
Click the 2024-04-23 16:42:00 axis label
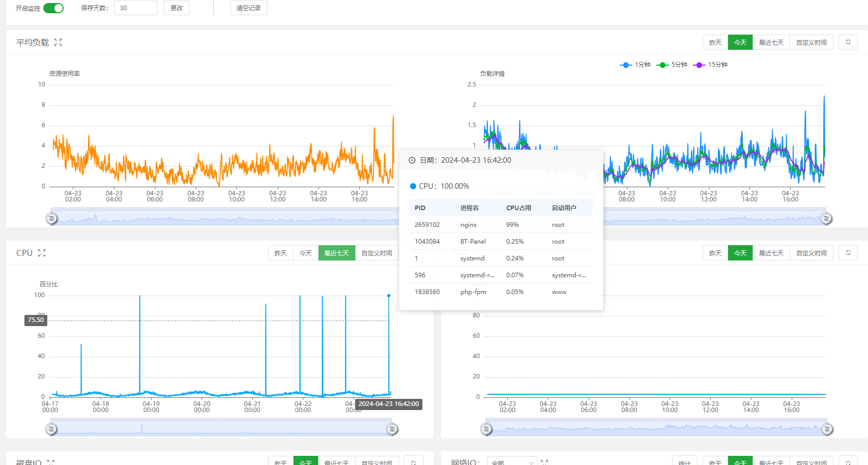pyautogui.click(x=389, y=404)
